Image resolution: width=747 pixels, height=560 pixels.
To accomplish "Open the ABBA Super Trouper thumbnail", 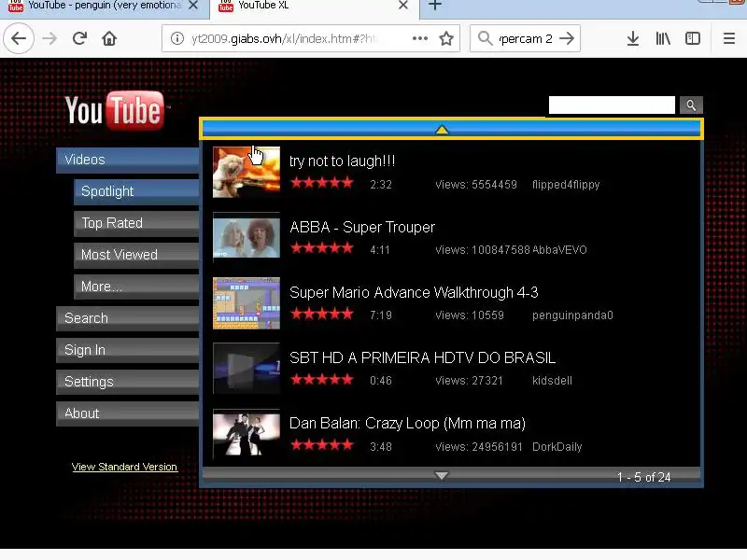I will [x=247, y=238].
